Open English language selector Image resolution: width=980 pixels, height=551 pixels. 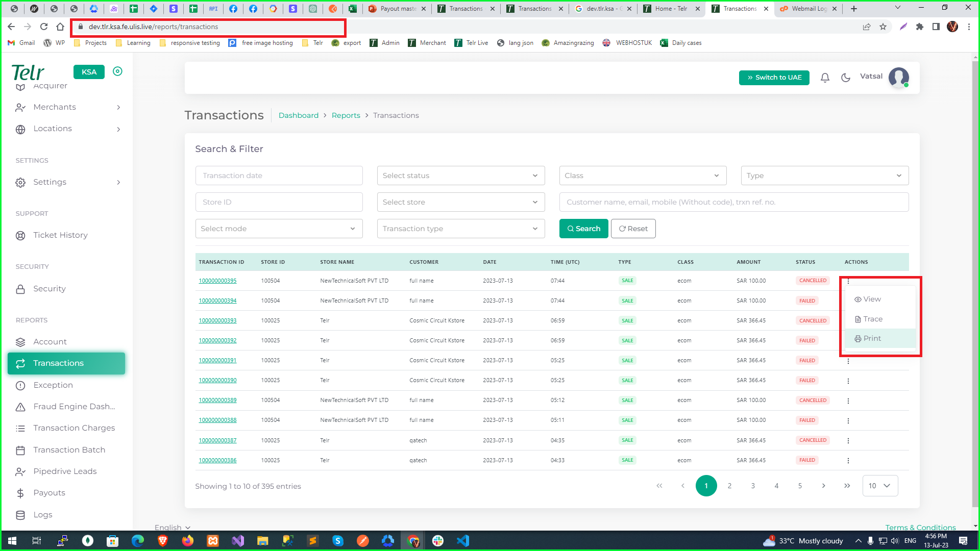(173, 527)
